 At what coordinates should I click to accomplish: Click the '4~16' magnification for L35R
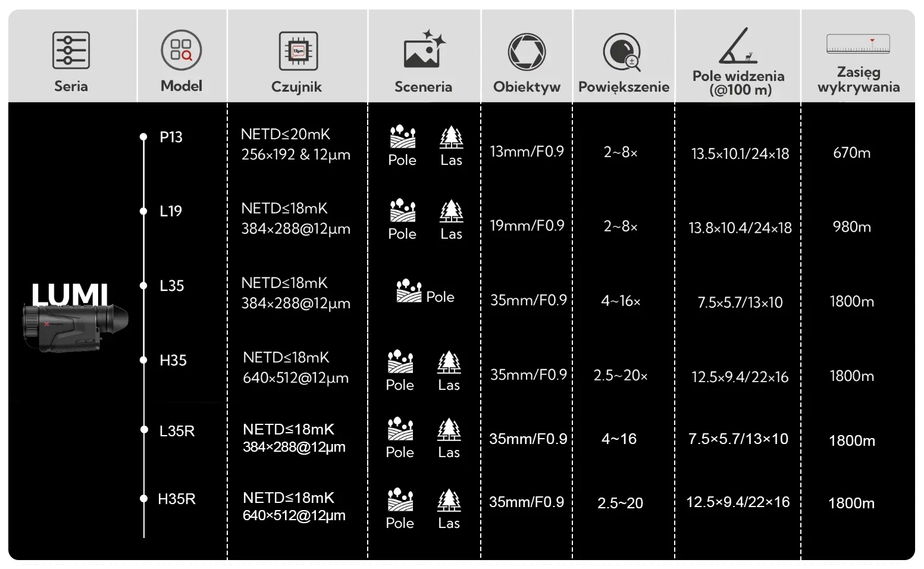(619, 439)
